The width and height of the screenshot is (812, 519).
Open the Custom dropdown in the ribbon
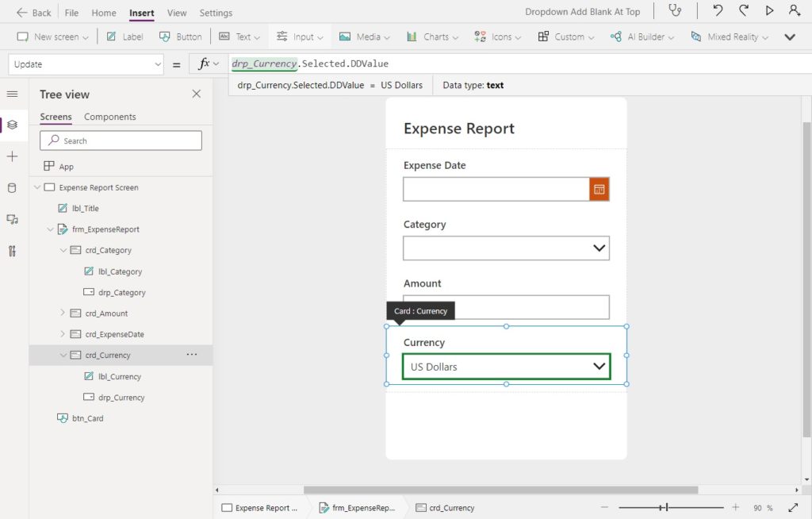566,37
